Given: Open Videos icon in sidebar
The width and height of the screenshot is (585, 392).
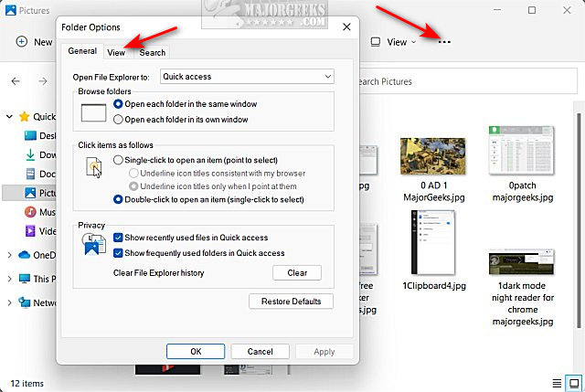Looking at the screenshot, I should point(30,231).
